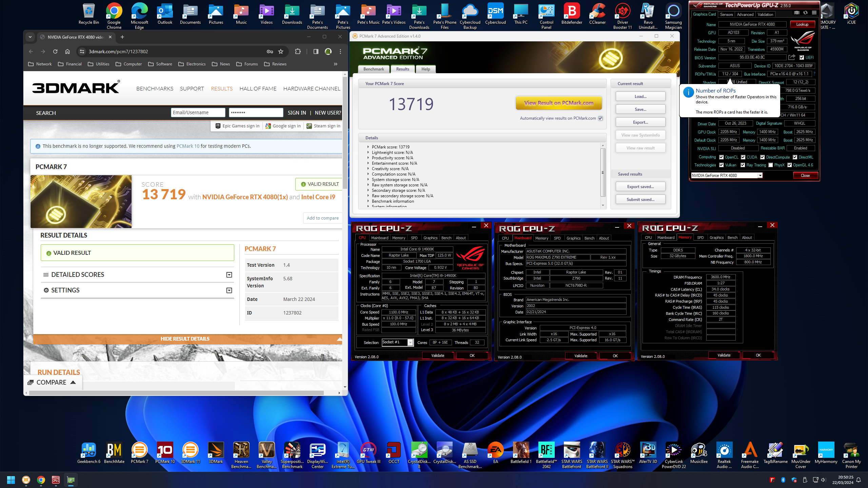This screenshot has height=488, width=868.
Task: Launch PCMark 10 desktop icon
Action: pyautogui.click(x=165, y=453)
